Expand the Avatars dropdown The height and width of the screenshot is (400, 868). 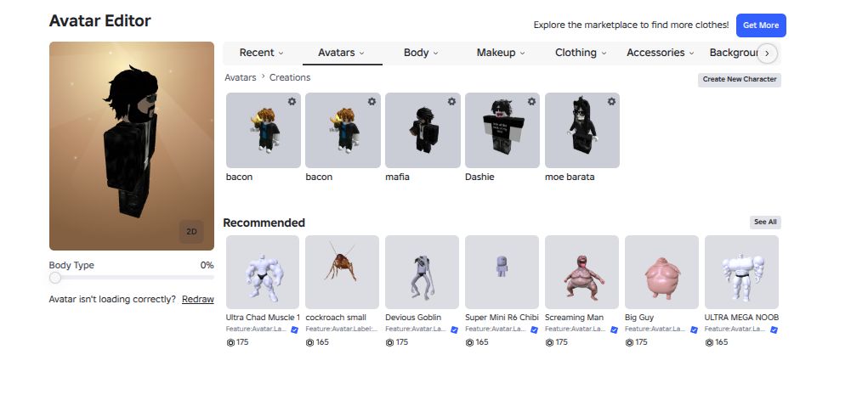point(341,53)
